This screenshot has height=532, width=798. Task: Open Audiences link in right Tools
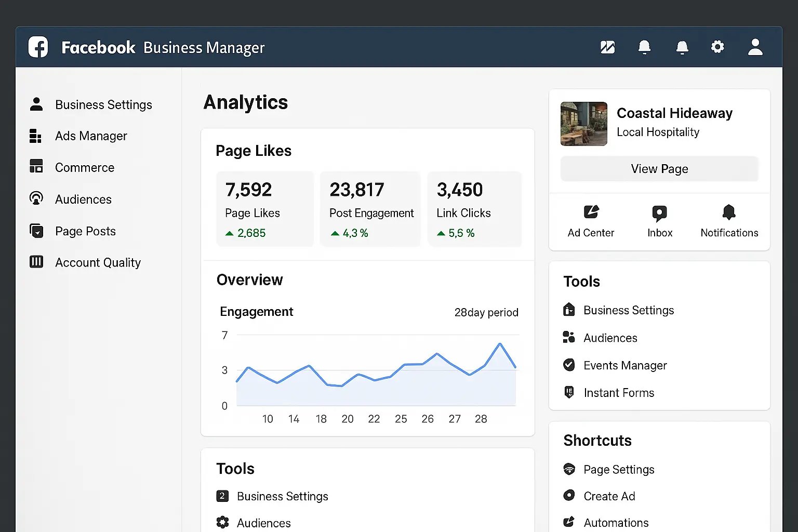click(x=610, y=338)
